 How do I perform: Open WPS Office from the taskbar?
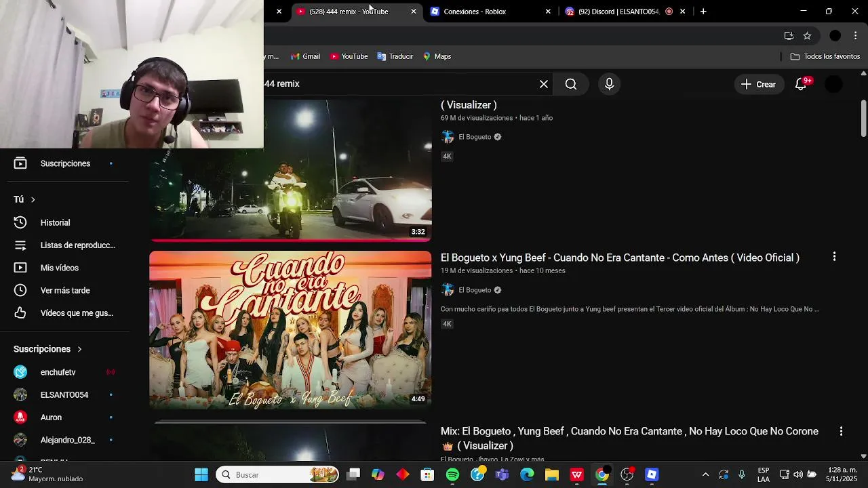click(577, 474)
